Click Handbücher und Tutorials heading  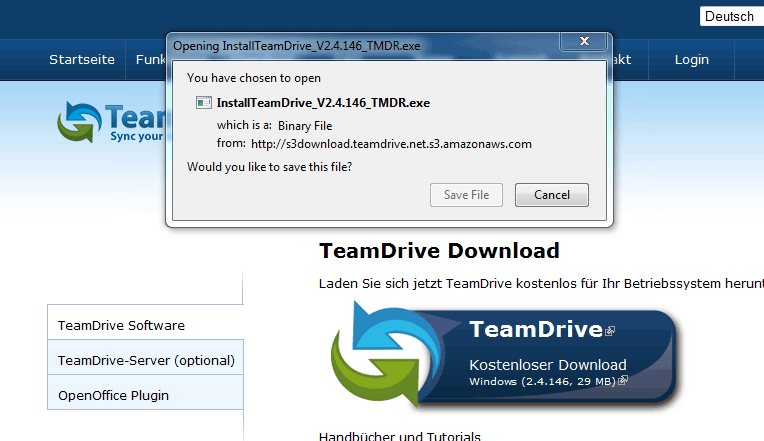pyautogui.click(x=400, y=436)
